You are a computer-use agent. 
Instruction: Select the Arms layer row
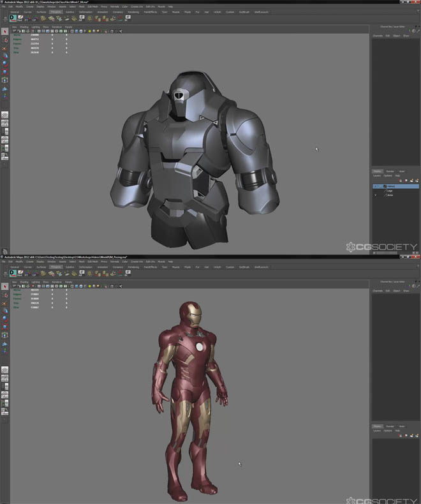(395, 195)
